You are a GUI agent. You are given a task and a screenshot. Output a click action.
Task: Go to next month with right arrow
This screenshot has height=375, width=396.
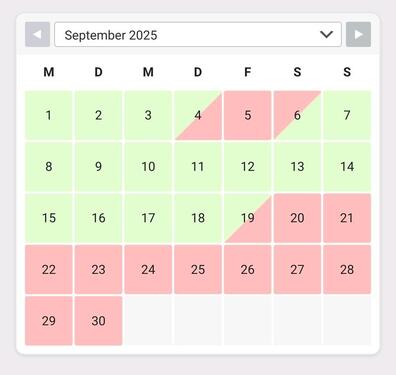coord(358,34)
